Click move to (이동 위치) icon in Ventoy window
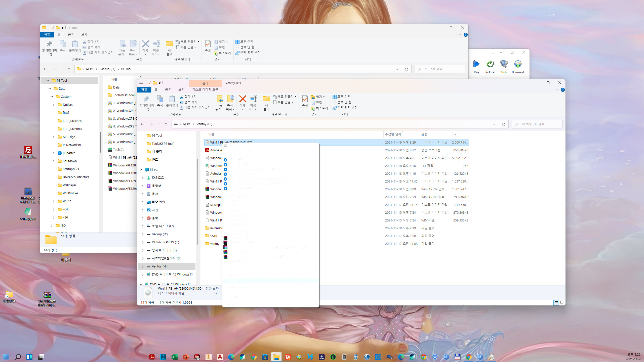This screenshot has height=362, width=644. [x=220, y=103]
